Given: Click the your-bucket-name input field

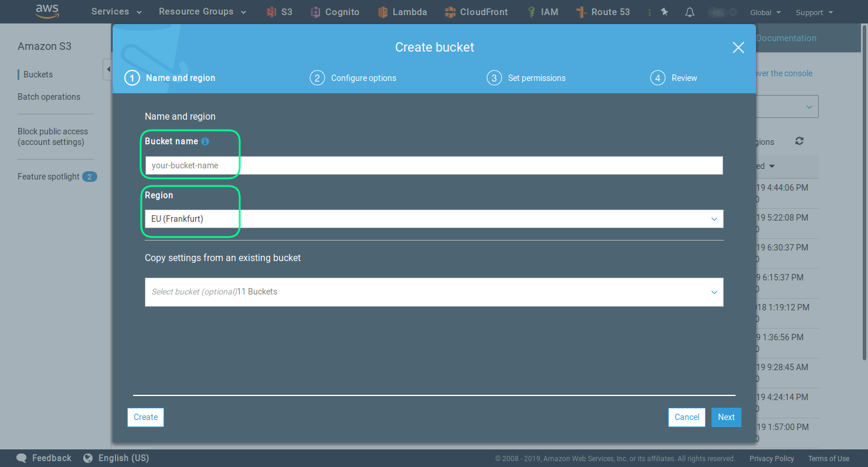Looking at the screenshot, I should (x=434, y=165).
